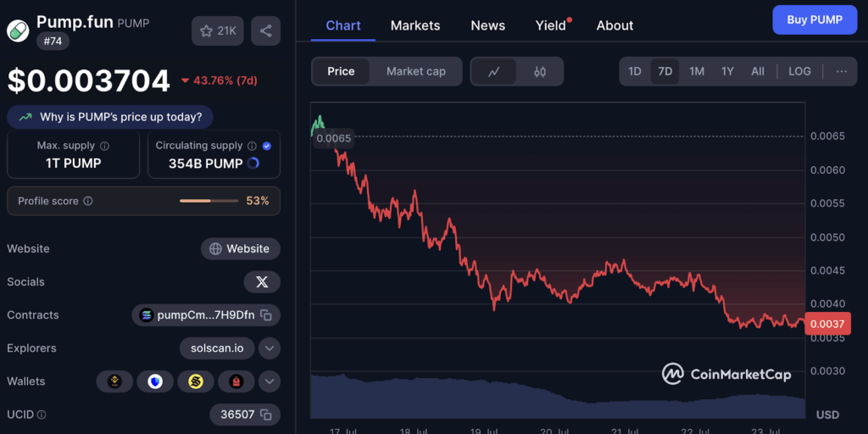Switch to candlestick chart icon
868x434 pixels.
pyautogui.click(x=540, y=72)
